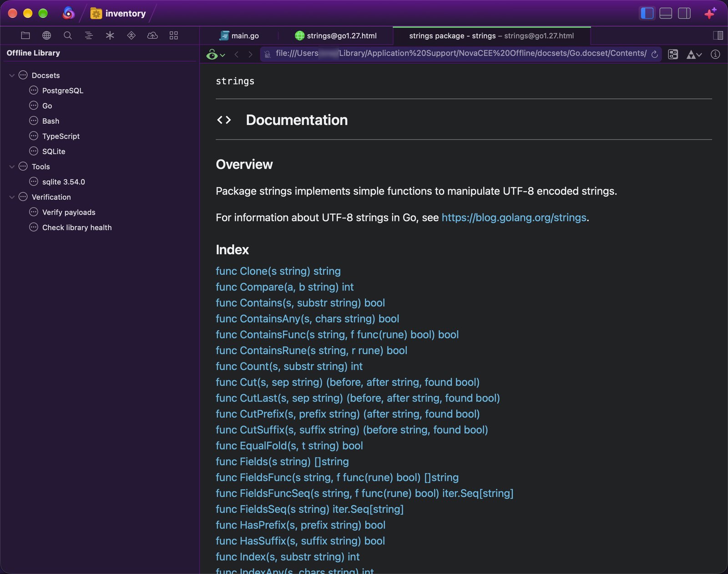Click the web inspector panel icon
Screen dimensions: 728x574
(673, 54)
